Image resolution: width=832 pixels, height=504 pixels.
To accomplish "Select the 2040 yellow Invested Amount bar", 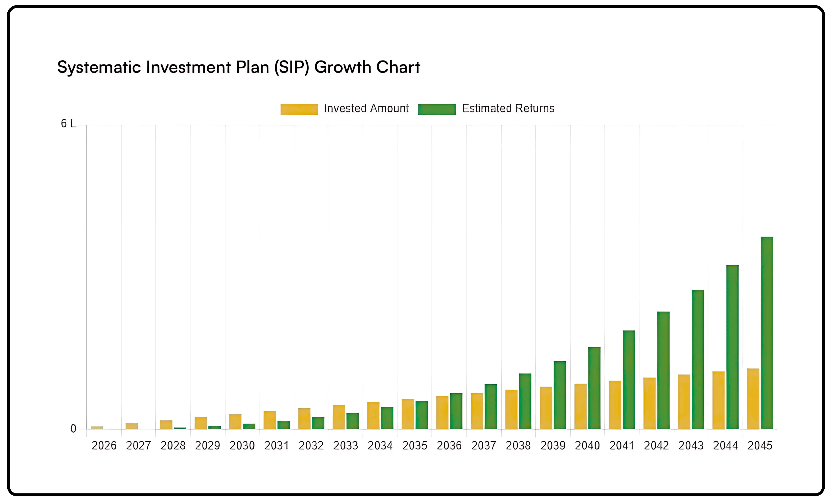I will (580, 406).
